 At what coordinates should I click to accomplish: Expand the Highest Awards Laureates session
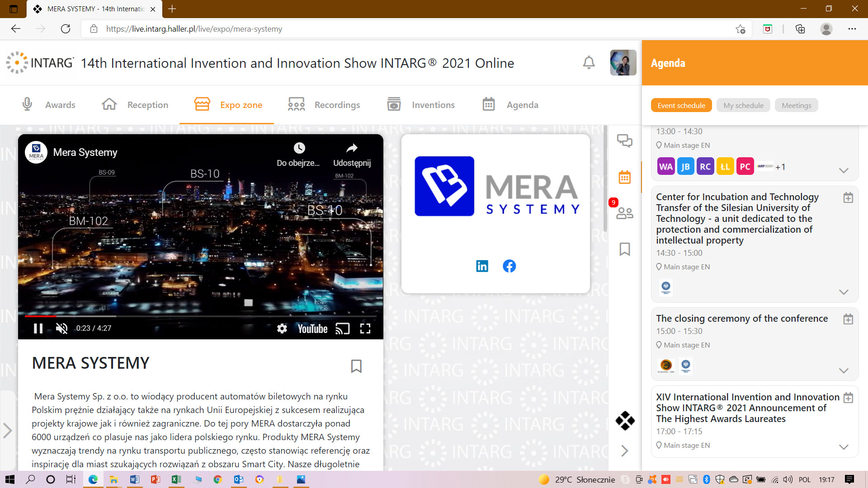coord(844,447)
